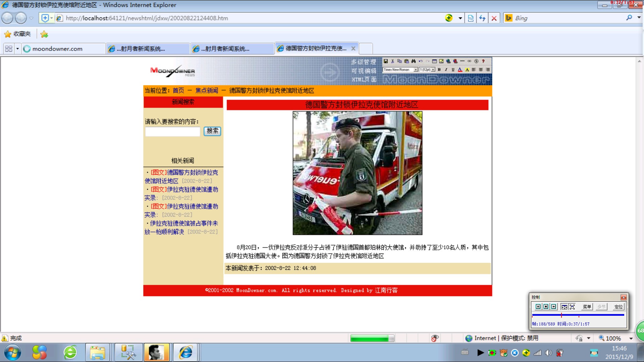
Task: Click the police officer ambulance photo
Action: [357, 173]
